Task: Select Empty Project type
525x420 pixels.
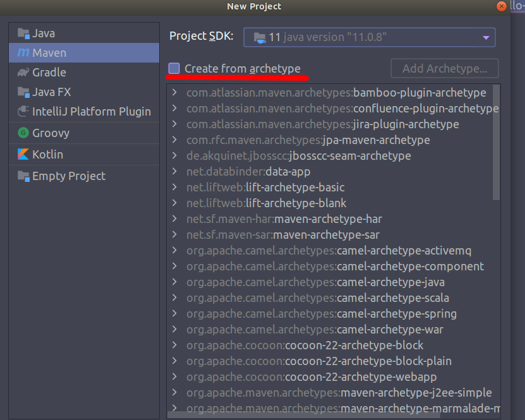Action: pos(84,176)
